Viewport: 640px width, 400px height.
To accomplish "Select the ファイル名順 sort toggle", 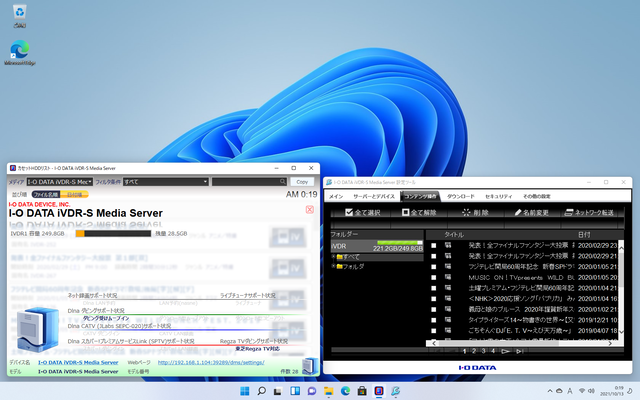I will tap(46, 194).
